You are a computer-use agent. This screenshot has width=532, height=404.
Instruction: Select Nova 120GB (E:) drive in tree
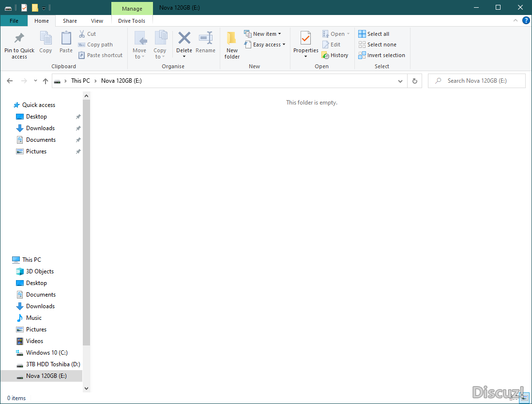pyautogui.click(x=42, y=376)
